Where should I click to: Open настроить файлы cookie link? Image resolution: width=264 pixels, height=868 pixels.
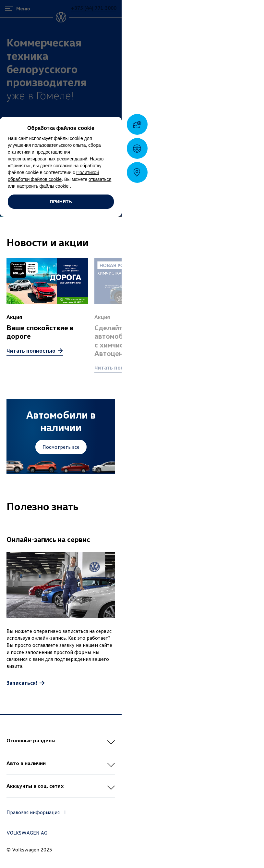(42, 186)
